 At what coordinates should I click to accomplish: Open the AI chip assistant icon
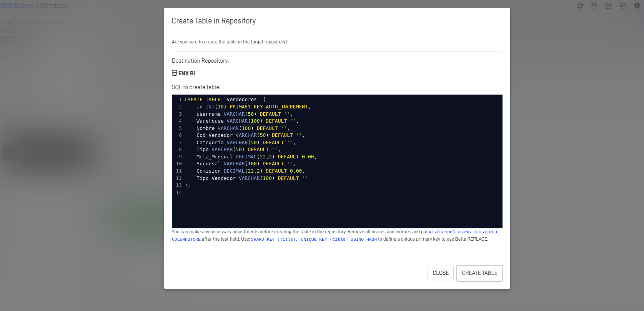(637, 6)
